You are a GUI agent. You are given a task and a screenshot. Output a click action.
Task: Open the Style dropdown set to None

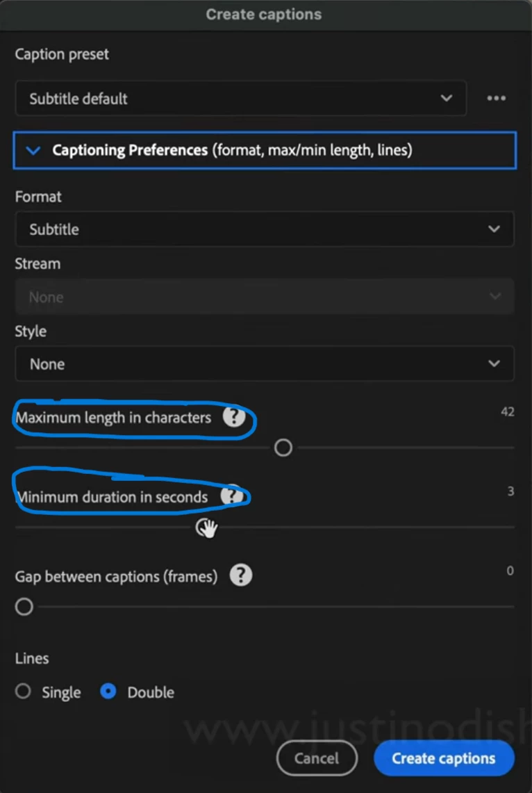[264, 364]
